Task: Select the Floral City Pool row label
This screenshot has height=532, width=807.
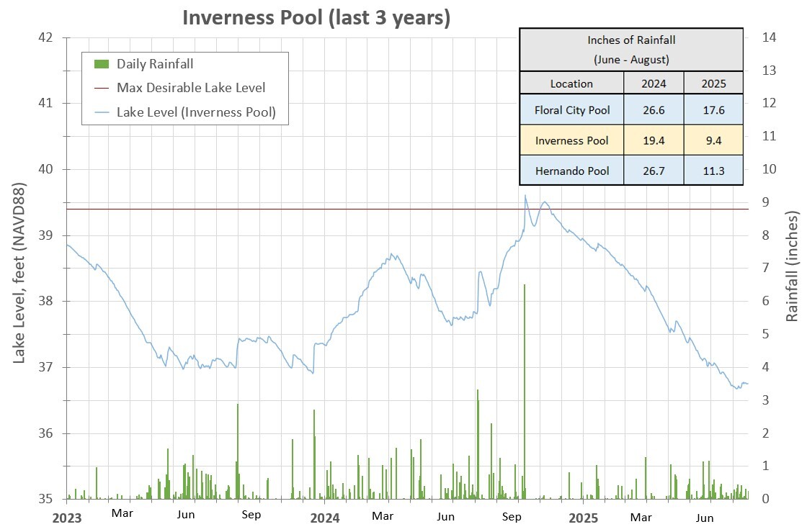Action: tap(571, 110)
